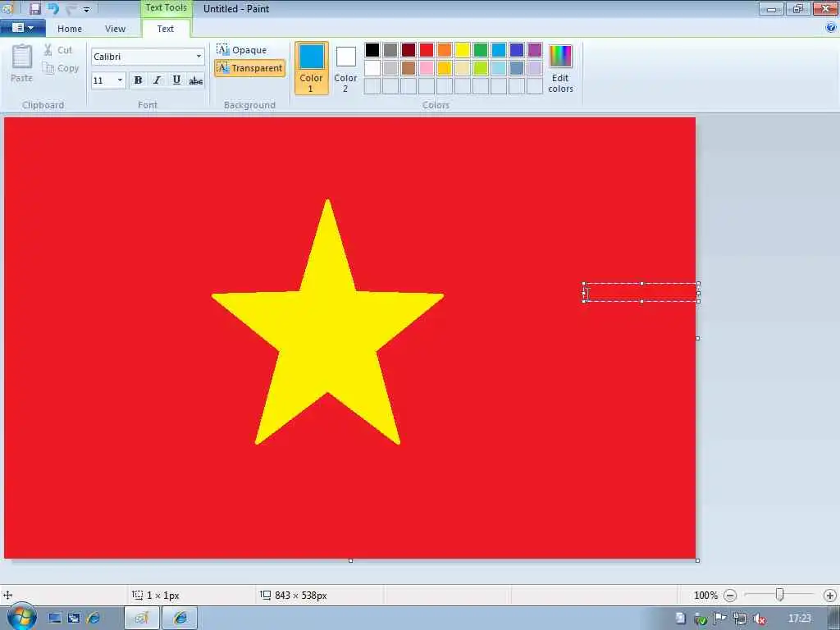Click the taskbar clock 17:23

pos(800,619)
